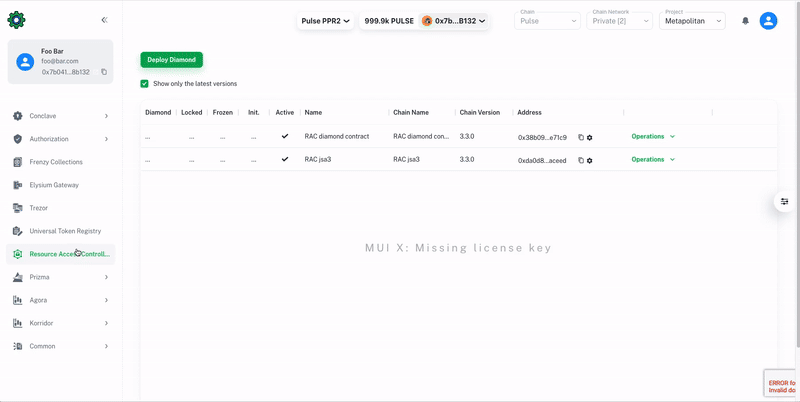Viewport: 800px width, 402px height.
Task: Open Frenzy Collections in sidebar
Action: [56, 162]
